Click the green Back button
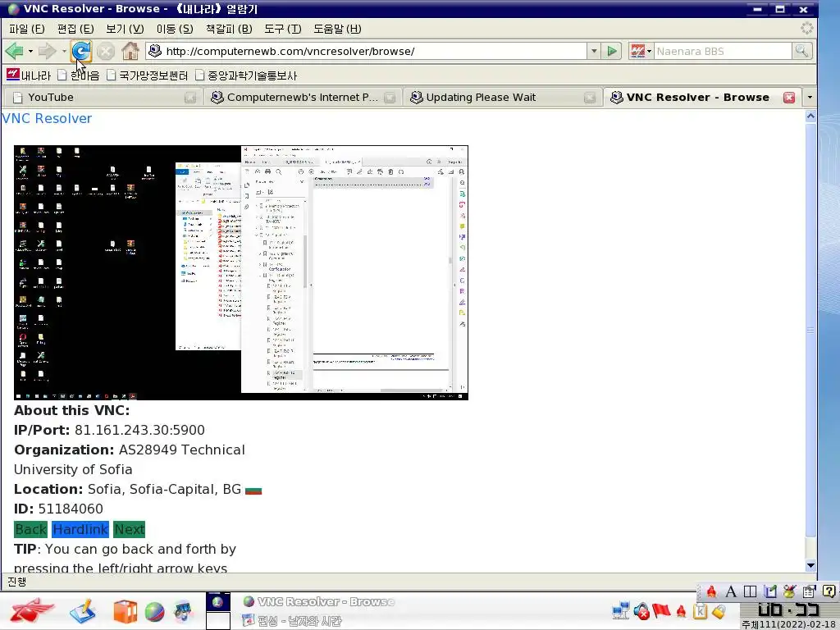The width and height of the screenshot is (840, 630). pos(30,529)
